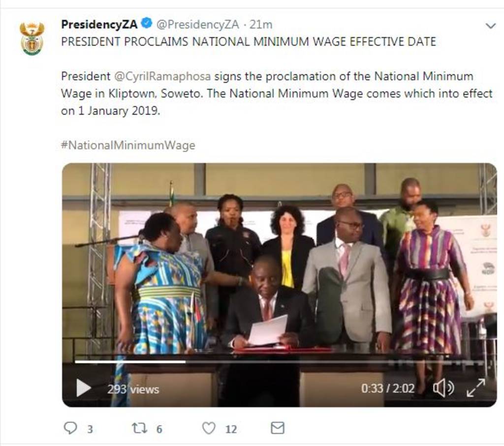Viewport: 504px width, 446px height.
Task: Click the tweet headline text
Action: click(x=248, y=42)
